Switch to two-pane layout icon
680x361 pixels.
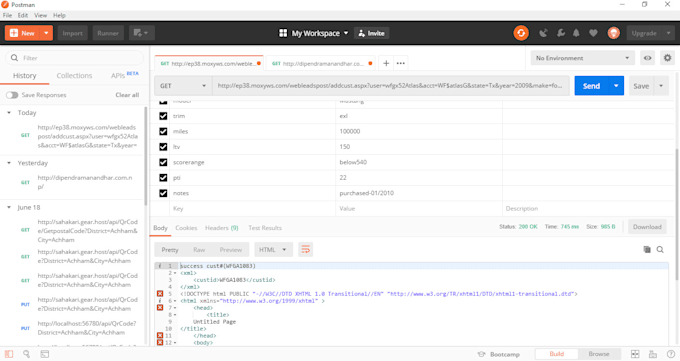[x=635, y=354]
